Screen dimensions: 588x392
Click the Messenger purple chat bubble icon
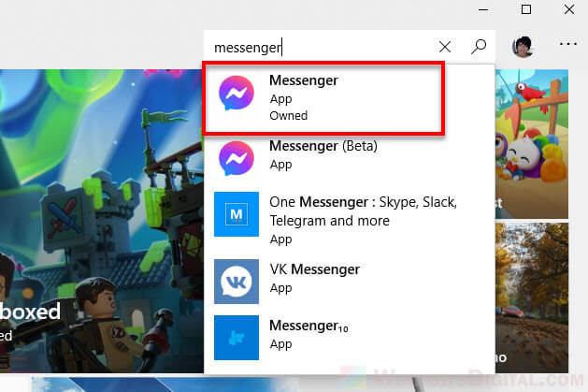click(237, 93)
